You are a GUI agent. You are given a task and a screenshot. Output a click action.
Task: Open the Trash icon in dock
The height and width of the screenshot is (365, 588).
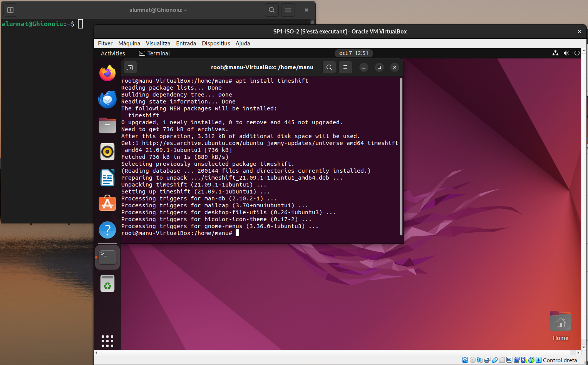(107, 284)
